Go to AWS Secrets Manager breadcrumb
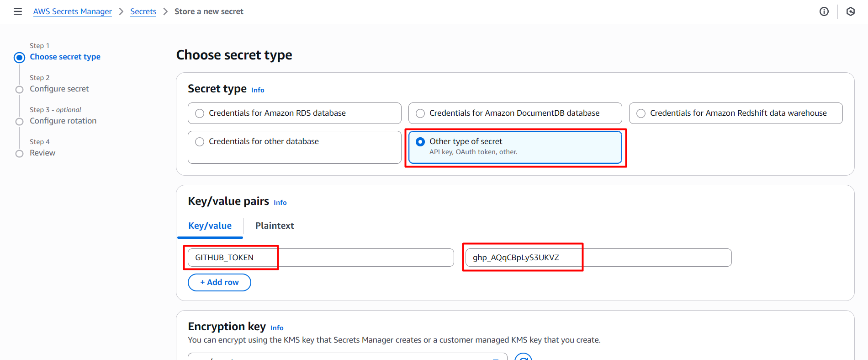 (72, 11)
